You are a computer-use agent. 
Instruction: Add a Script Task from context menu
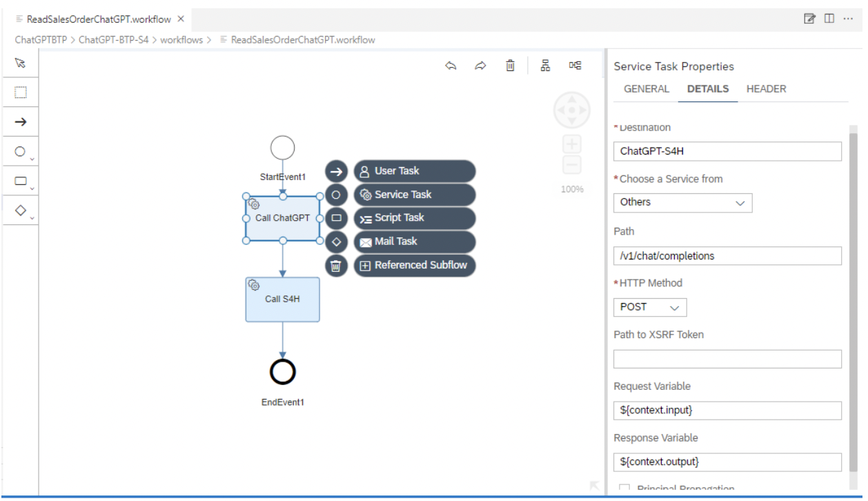(x=415, y=218)
